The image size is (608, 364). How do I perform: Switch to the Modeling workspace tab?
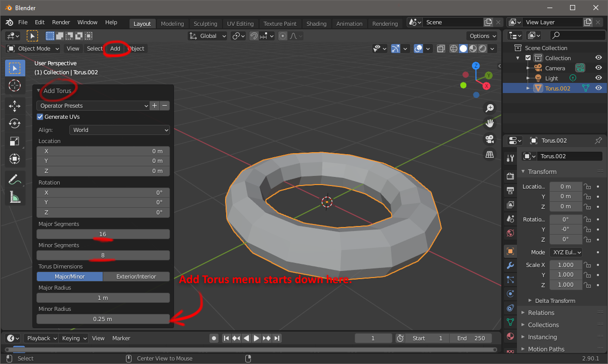click(x=172, y=24)
